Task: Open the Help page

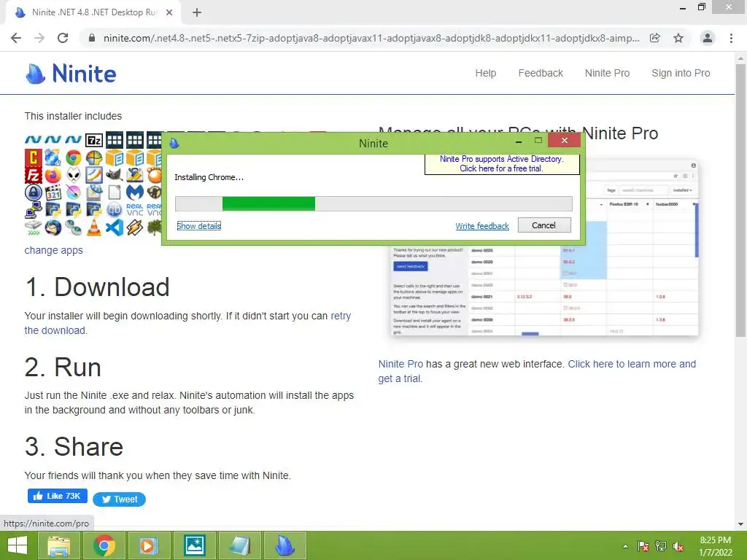Action: [x=485, y=74]
